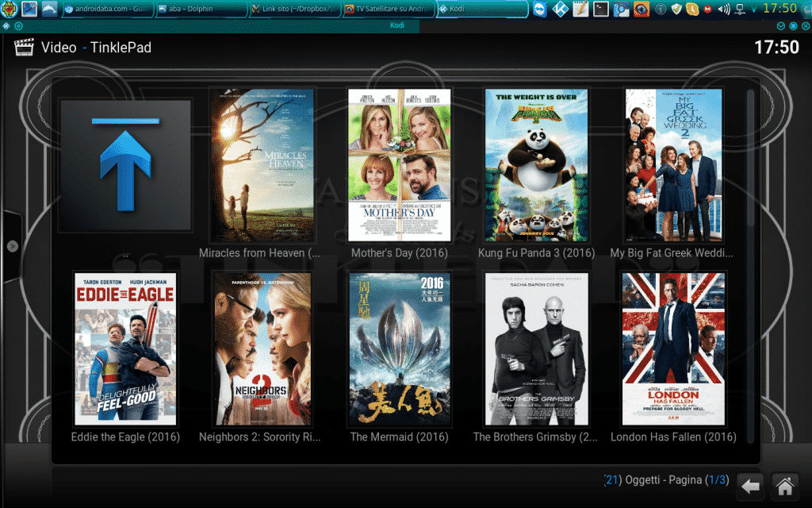Click the yellow clock tray icon
812x508 pixels.
[x=691, y=10]
